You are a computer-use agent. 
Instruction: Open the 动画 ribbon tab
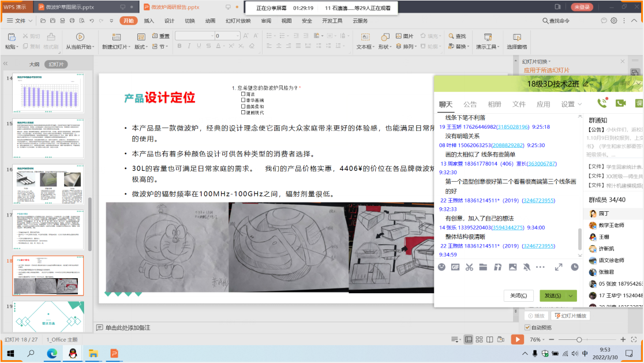tap(210, 21)
